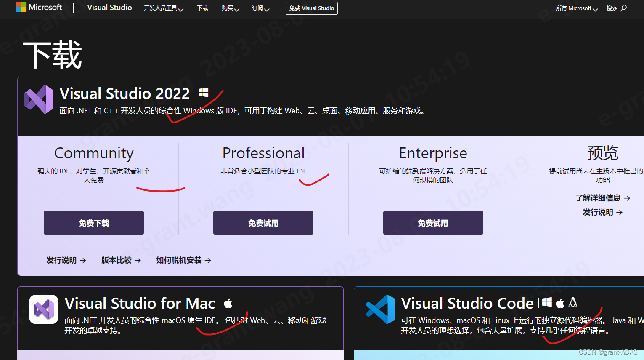Click the Apple icon beside Visual Studio for Mac
Viewport: 644px width, 360px height.
(228, 303)
